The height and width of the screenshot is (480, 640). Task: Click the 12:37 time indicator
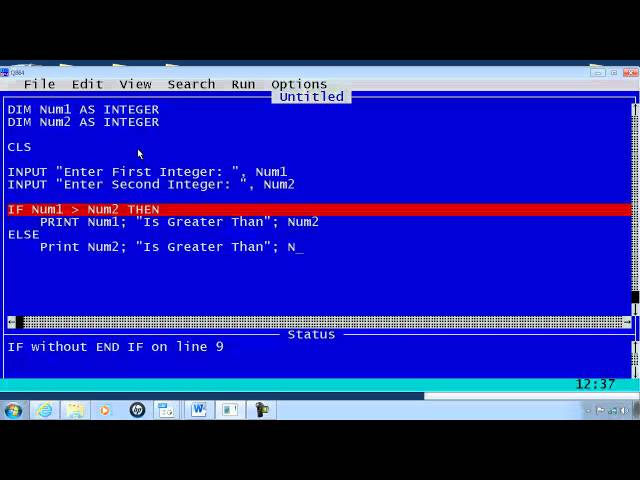tap(595, 384)
